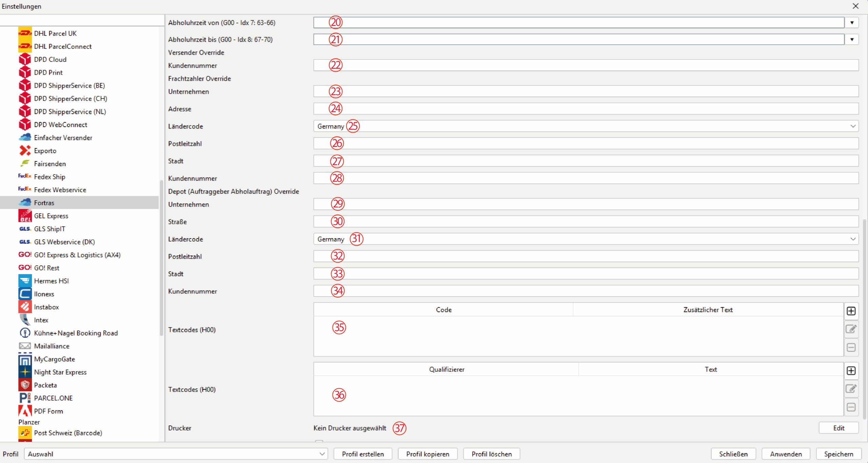
Task: Add a row to the Qualifizierer table
Action: click(851, 370)
